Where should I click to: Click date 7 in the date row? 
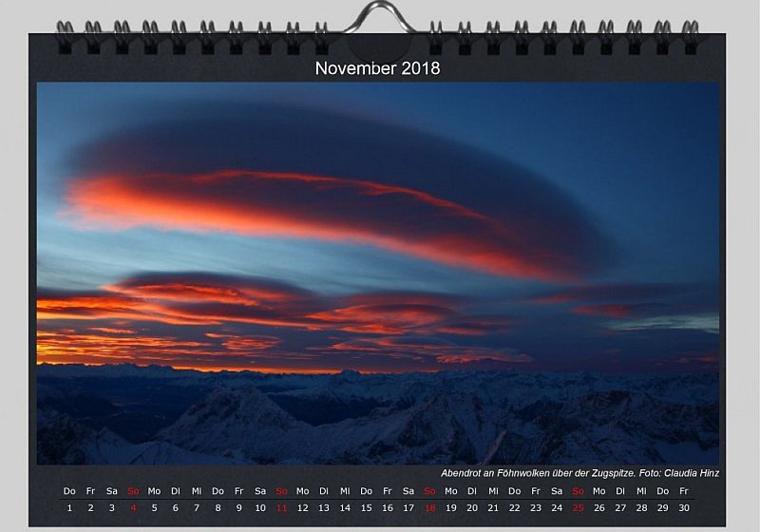(x=197, y=507)
